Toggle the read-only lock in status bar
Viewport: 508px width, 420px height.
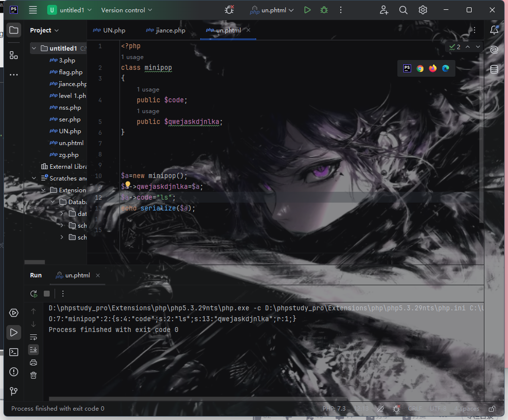(492, 409)
